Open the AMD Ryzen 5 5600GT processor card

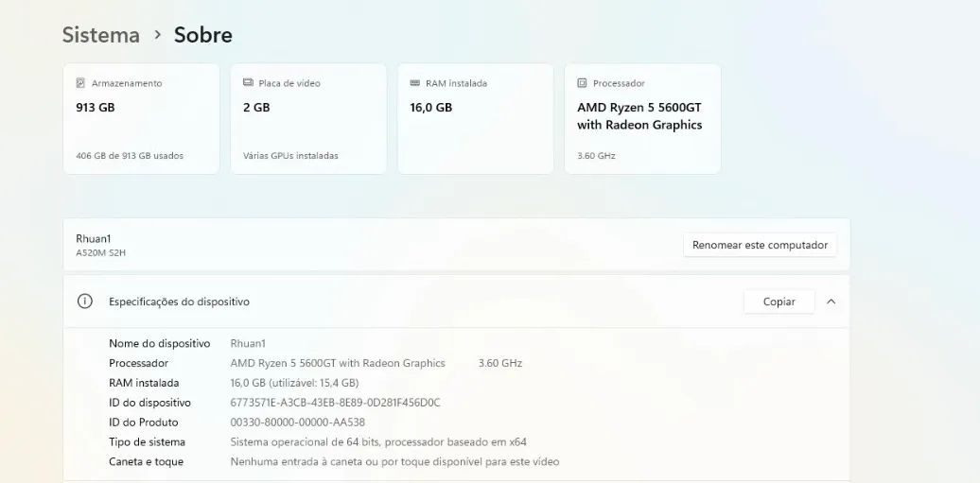coord(641,116)
